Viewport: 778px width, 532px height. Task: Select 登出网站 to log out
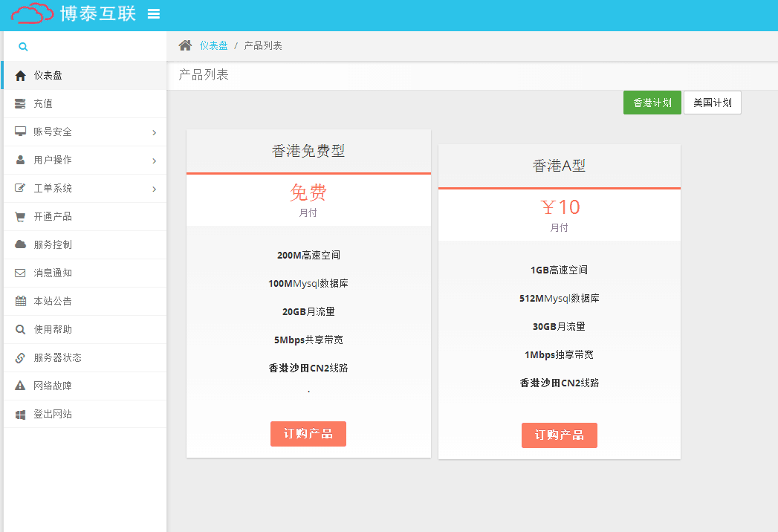pyautogui.click(x=85, y=414)
